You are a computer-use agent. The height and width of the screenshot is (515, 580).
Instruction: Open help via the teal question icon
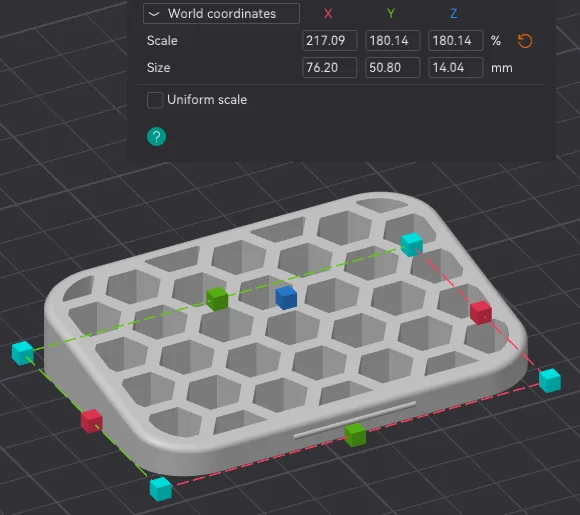156,137
